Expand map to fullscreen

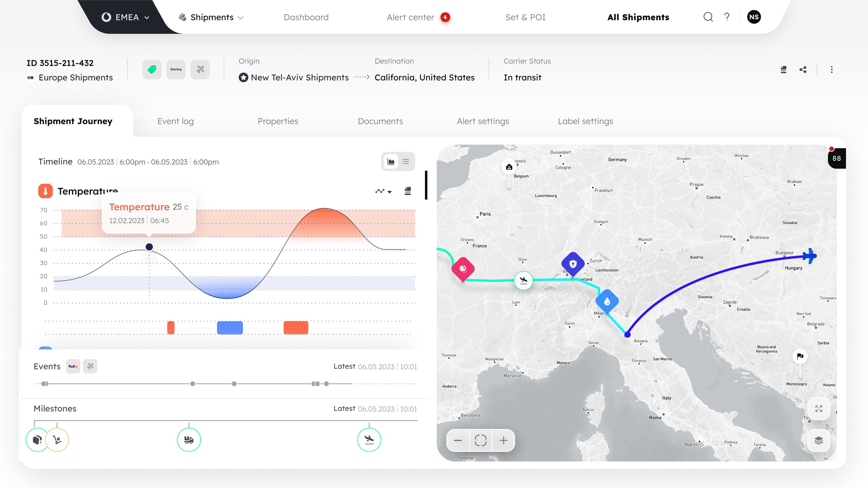coord(819,408)
